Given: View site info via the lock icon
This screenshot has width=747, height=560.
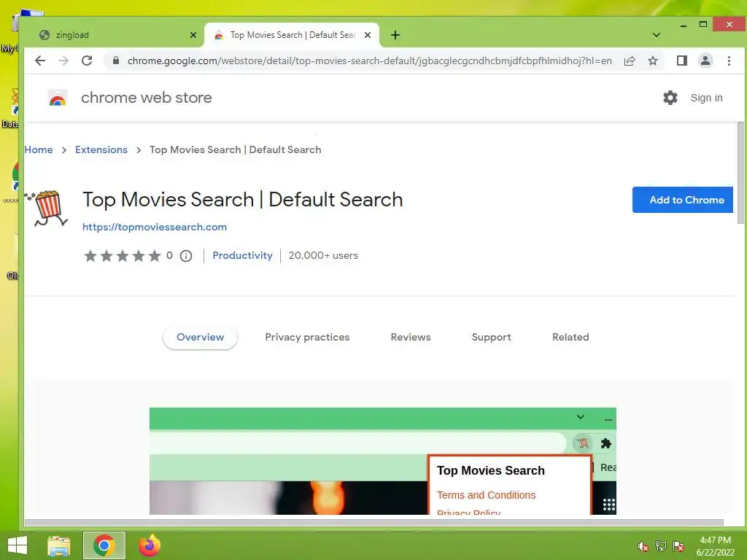Looking at the screenshot, I should point(115,61).
